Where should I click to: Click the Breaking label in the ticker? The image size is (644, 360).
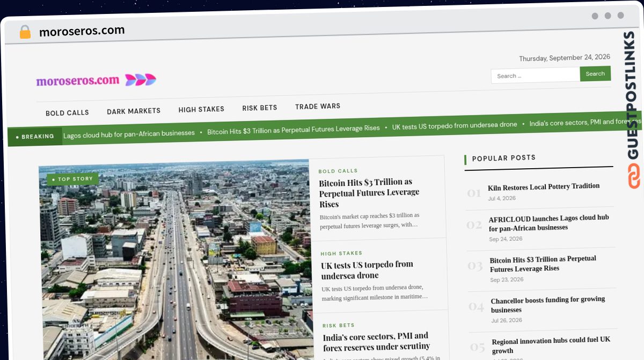pyautogui.click(x=35, y=136)
